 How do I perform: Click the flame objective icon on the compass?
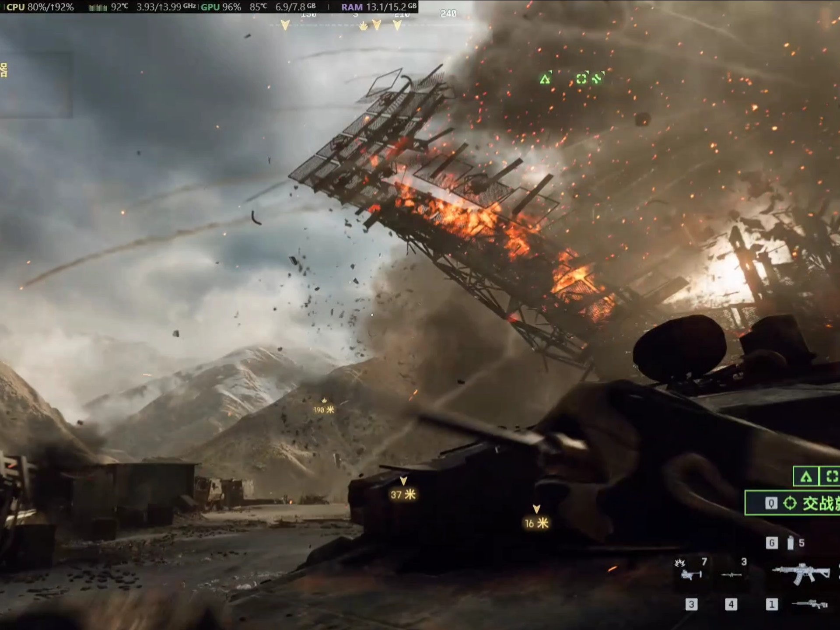pyautogui.click(x=363, y=26)
